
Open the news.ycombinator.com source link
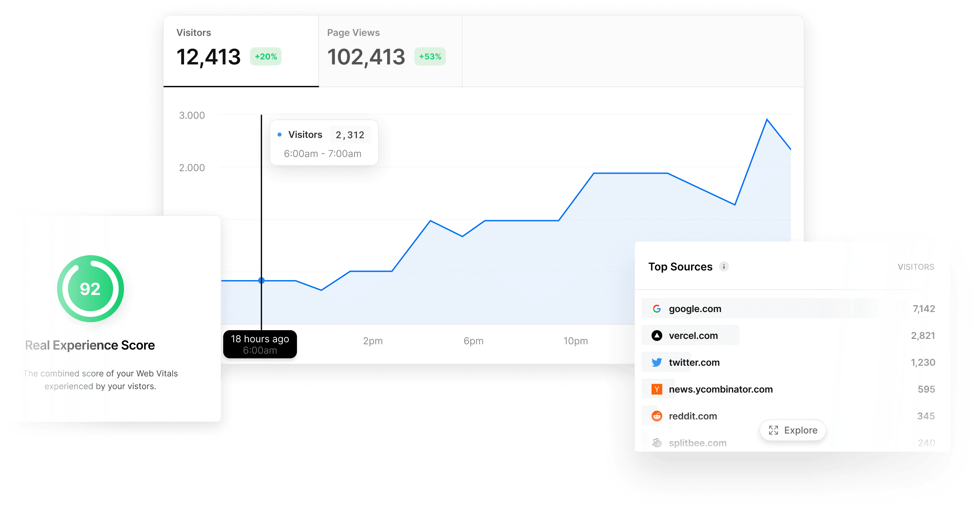[x=721, y=389]
